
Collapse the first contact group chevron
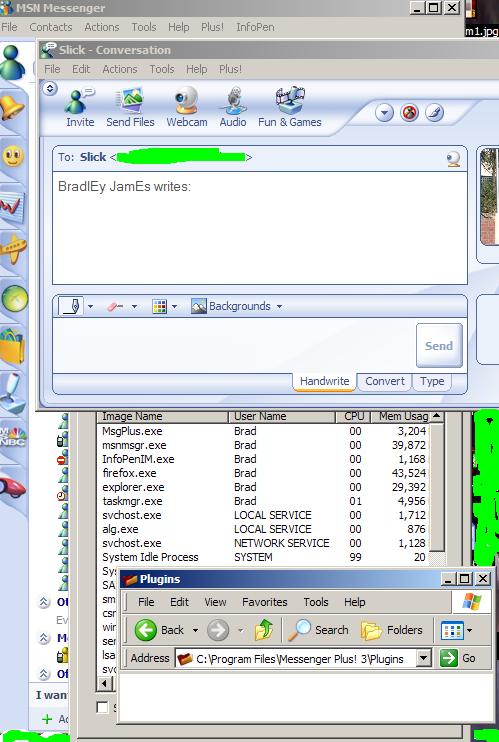(44, 602)
